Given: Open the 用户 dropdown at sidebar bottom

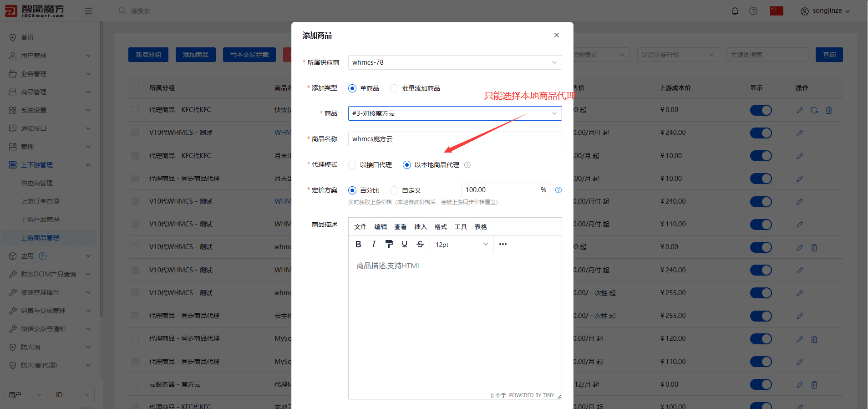Looking at the screenshot, I should 26,395.
